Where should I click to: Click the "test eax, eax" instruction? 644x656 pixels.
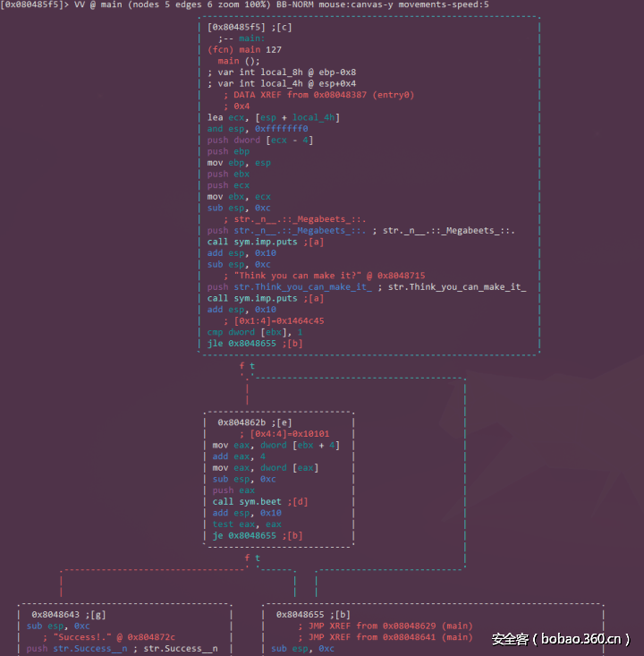(x=247, y=524)
